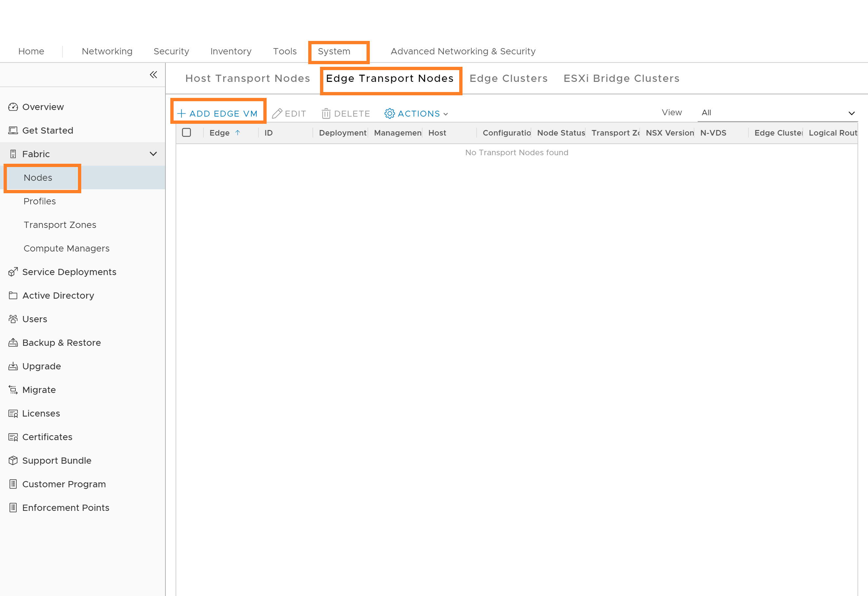The image size is (868, 596).
Task: Click the Overview gauge icon
Action: [13, 107]
